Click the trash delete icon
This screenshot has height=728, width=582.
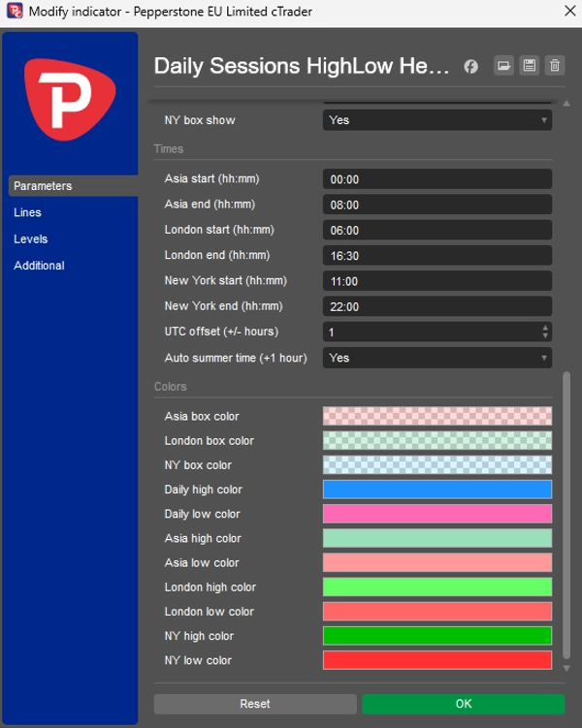pyautogui.click(x=554, y=66)
